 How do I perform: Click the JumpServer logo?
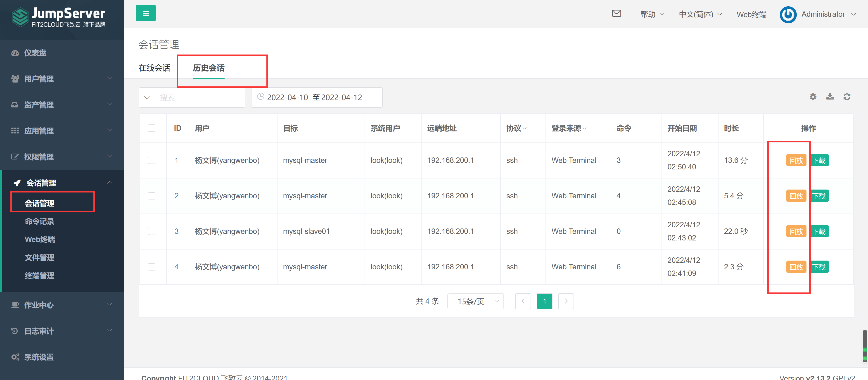click(x=59, y=17)
